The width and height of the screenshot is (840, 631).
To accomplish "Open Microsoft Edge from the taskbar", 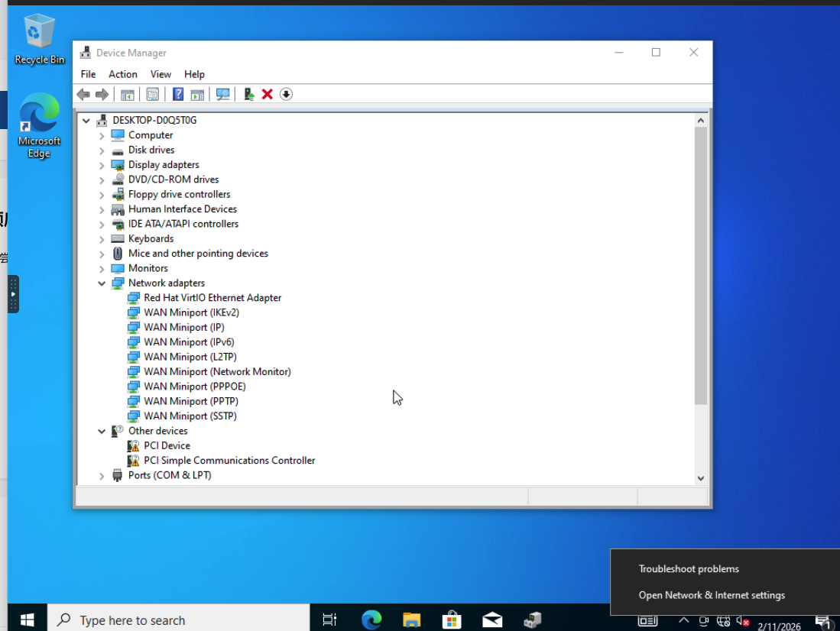I will pyautogui.click(x=371, y=620).
